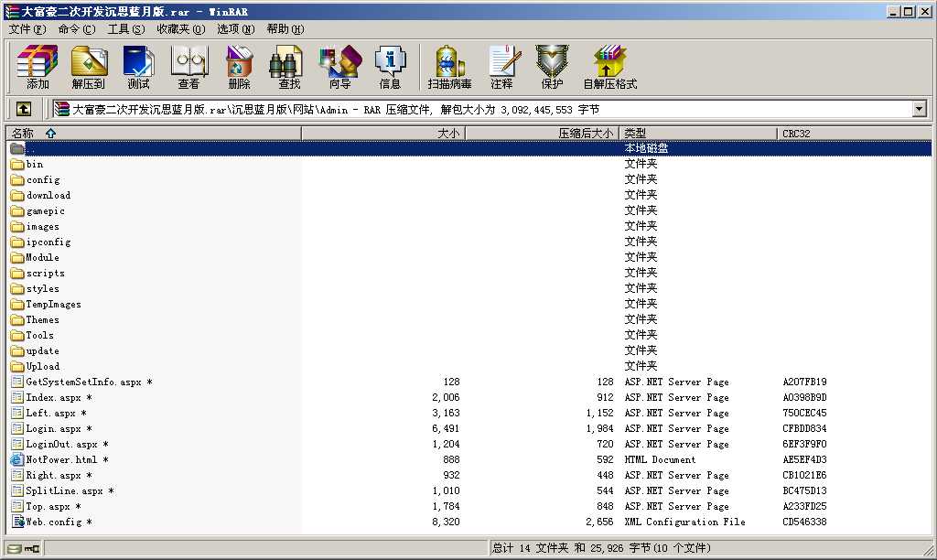Click CRC32 value CD546338

[x=804, y=522]
